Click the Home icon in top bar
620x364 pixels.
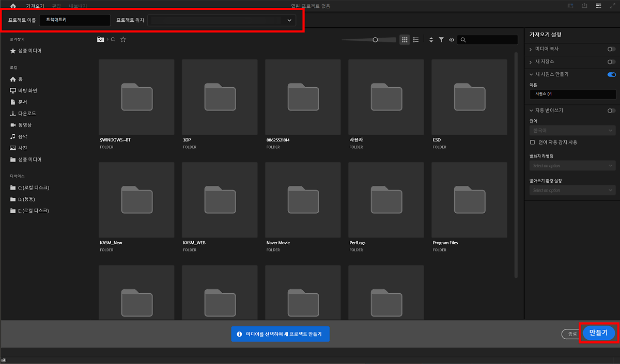click(13, 6)
